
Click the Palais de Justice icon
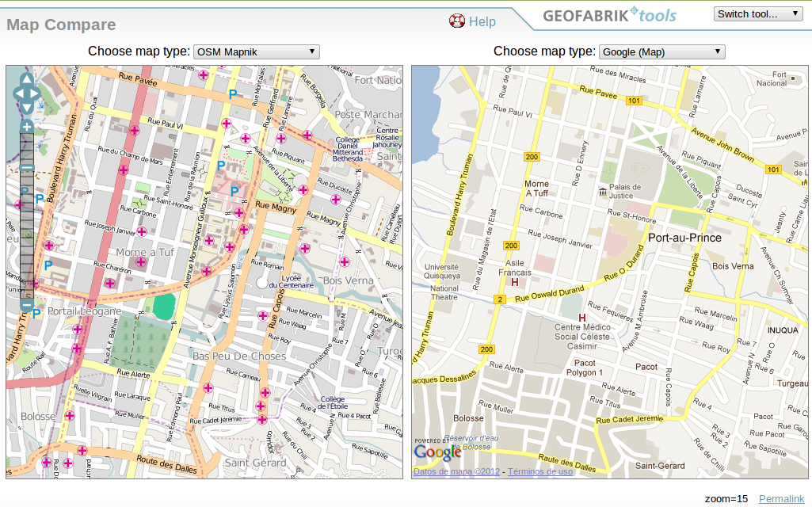click(603, 192)
